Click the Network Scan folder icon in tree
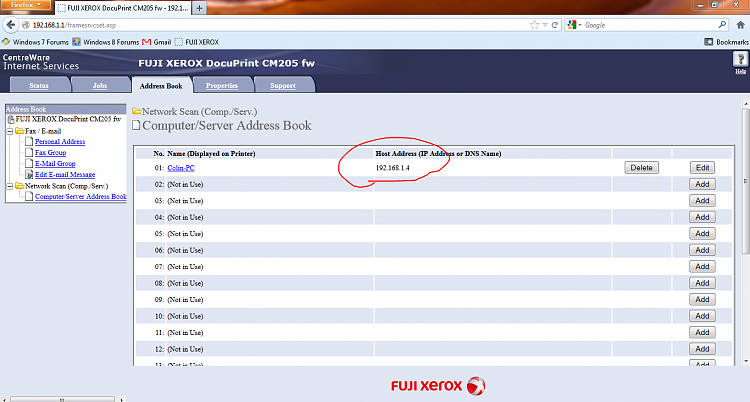750x402 pixels. coord(20,186)
